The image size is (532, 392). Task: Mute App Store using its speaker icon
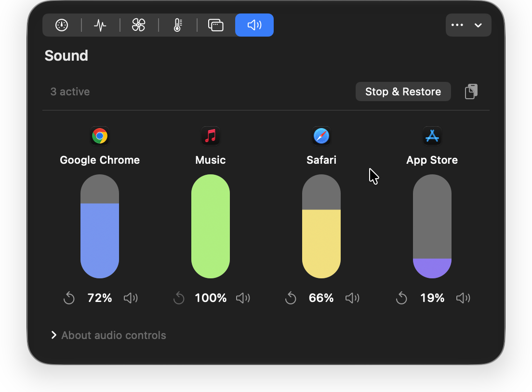pyautogui.click(x=463, y=298)
